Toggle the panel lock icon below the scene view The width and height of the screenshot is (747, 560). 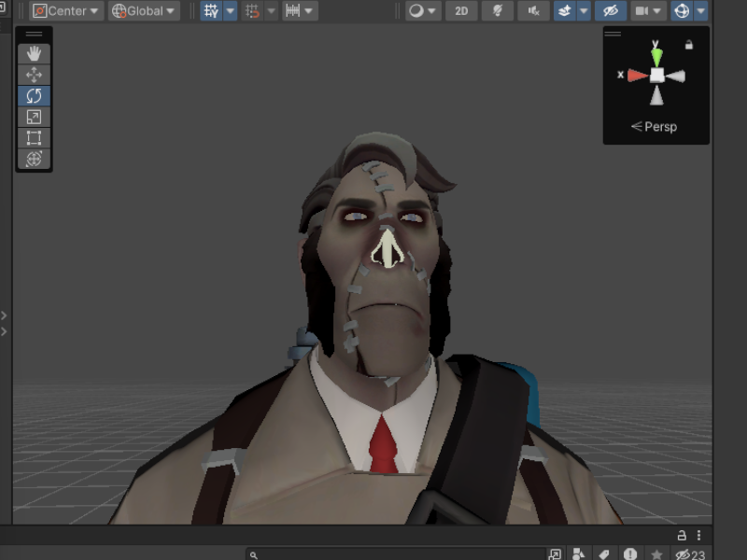(682, 535)
